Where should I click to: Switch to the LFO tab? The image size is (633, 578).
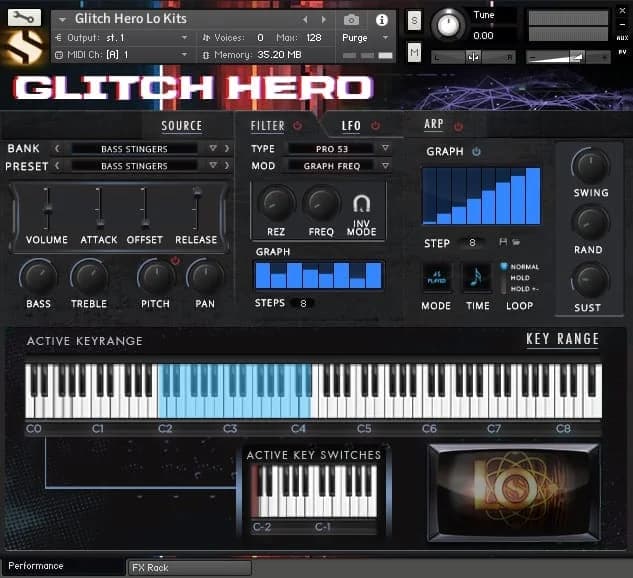click(351, 126)
